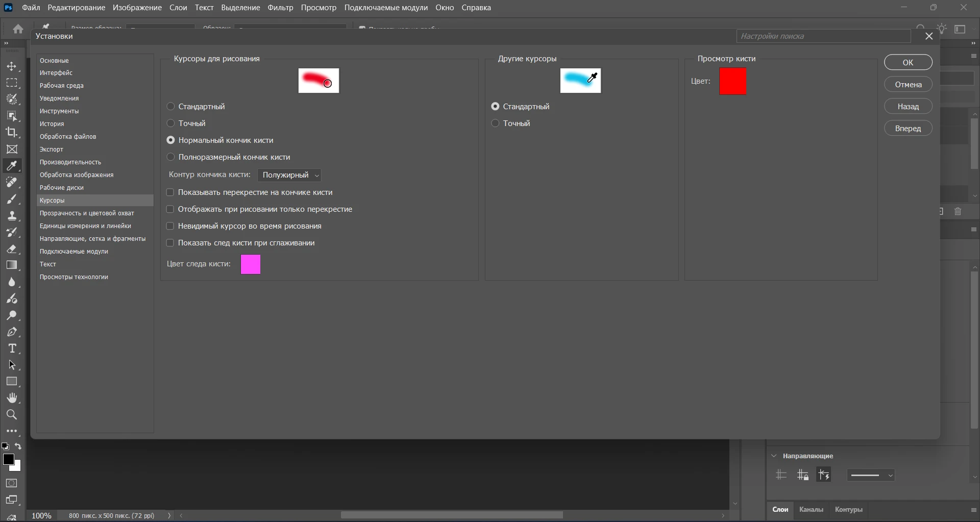
Task: Select 'Полноразмерный кончик кисти' radio option
Action: (170, 157)
